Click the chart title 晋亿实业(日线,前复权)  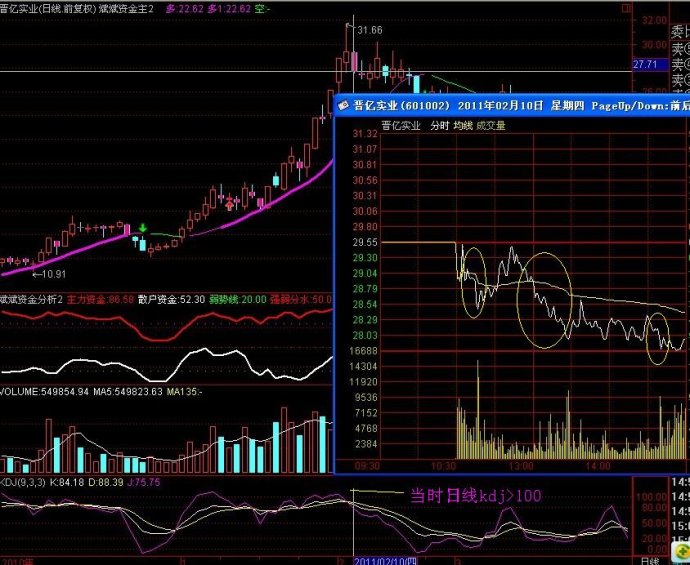pyautogui.click(x=48, y=8)
